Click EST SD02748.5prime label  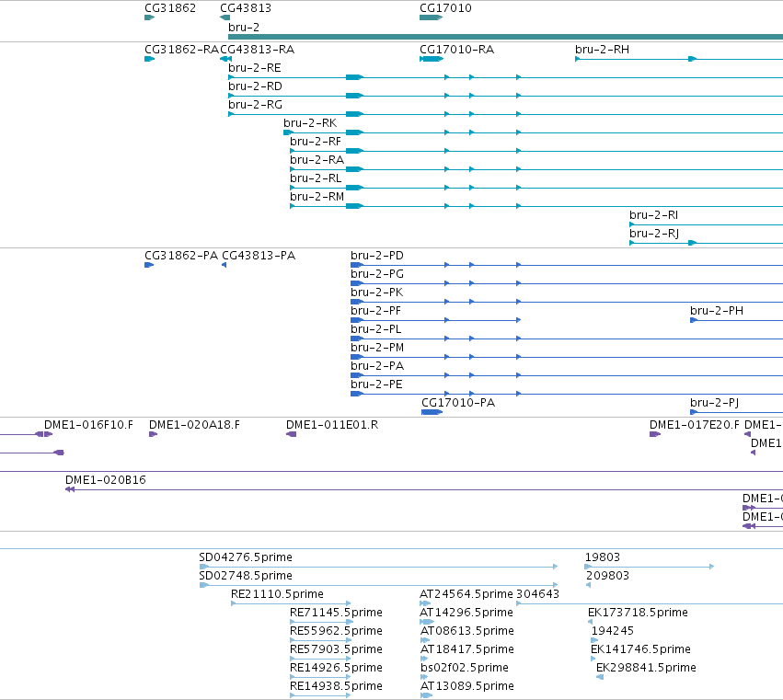pyautogui.click(x=245, y=576)
